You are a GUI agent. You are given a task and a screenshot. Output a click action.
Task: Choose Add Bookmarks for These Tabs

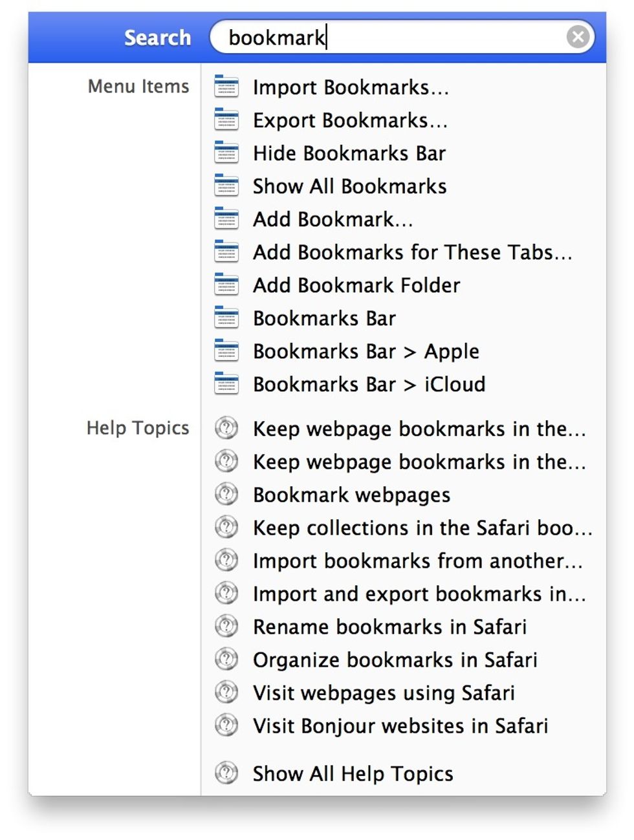(x=411, y=252)
